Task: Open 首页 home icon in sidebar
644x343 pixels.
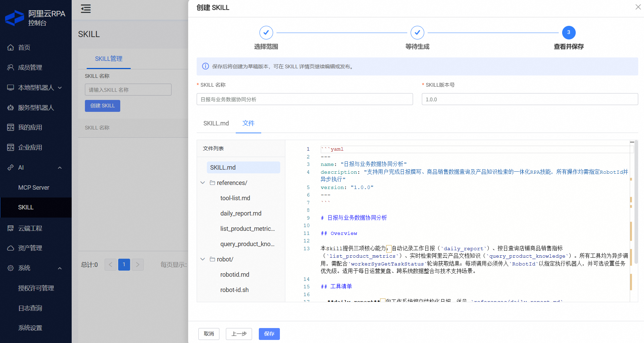Action: point(11,48)
